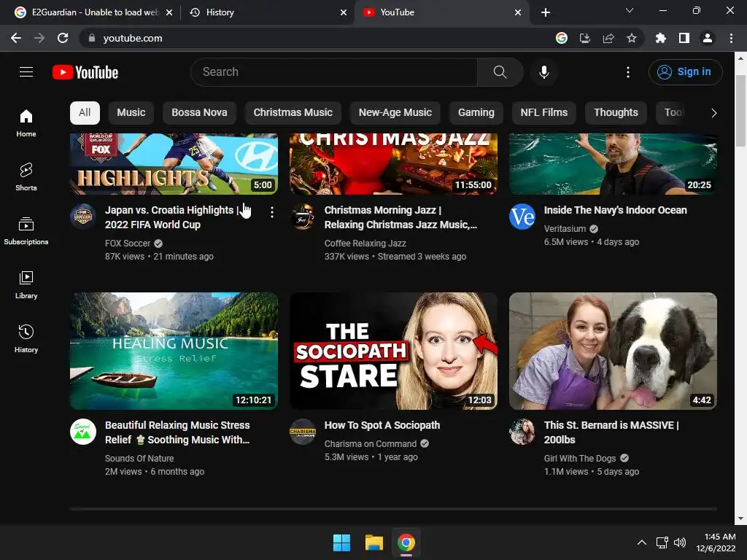Open This St. Bernard is MASSIVE title
The width and height of the screenshot is (747, 560).
point(611,432)
